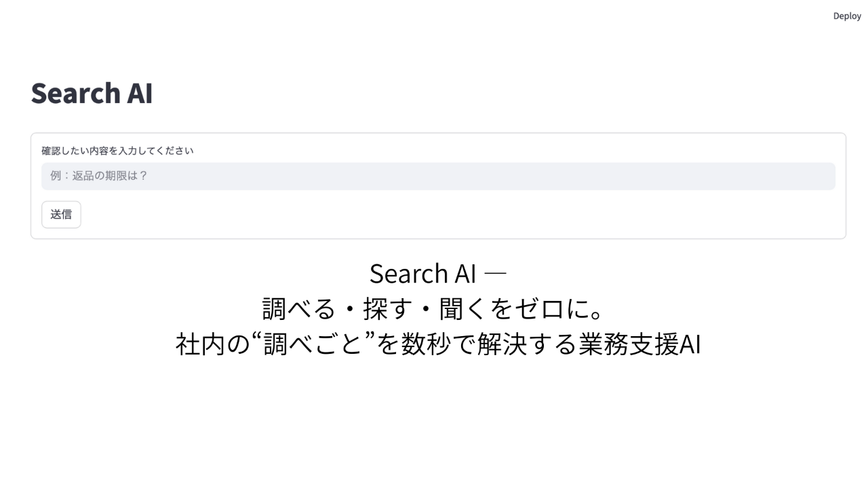The image size is (868, 488).
Task: Click the Deploy button
Action: point(847,16)
